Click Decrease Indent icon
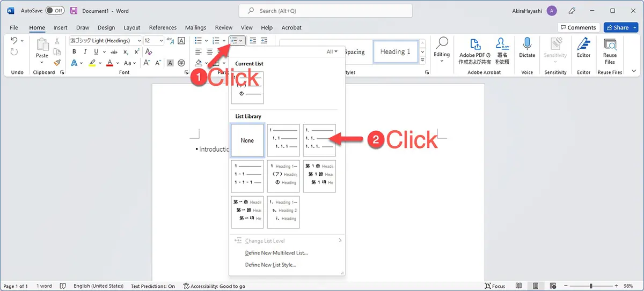This screenshot has width=644, height=291. coord(253,41)
